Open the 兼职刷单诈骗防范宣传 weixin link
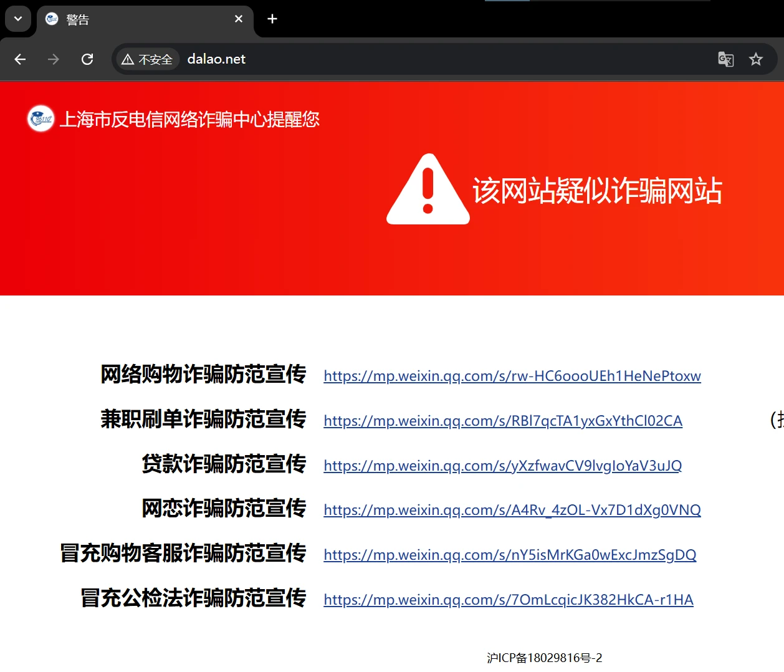The image size is (784, 672). pyautogui.click(x=502, y=421)
